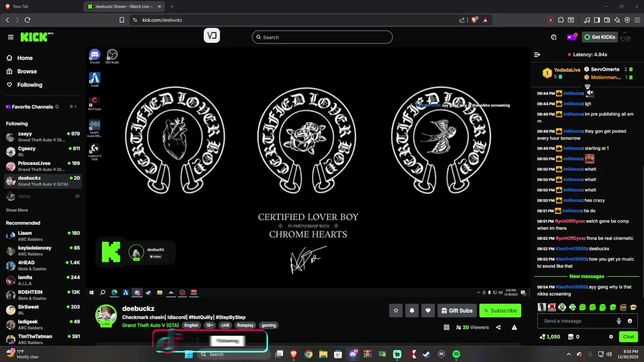Click the heart follow button
This screenshot has width=644, height=362.
428,311
